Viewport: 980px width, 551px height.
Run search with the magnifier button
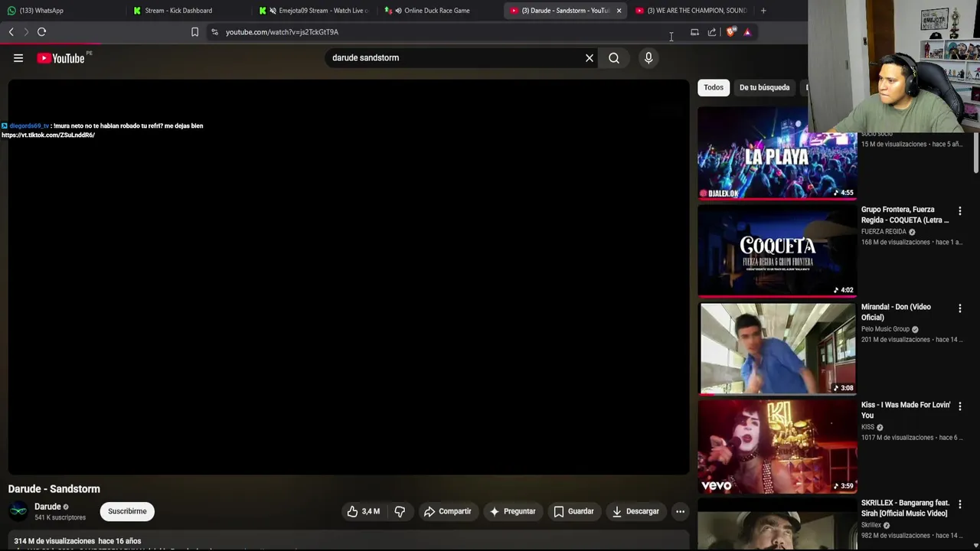tap(614, 58)
